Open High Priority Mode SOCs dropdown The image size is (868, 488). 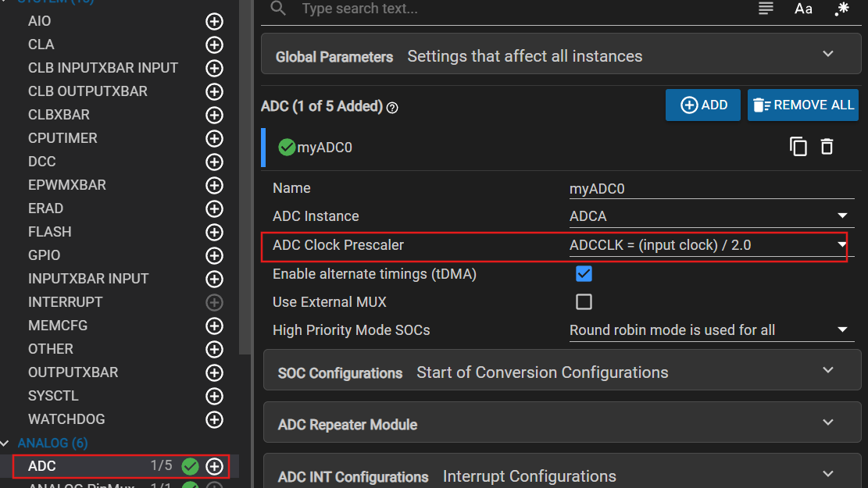[711, 330]
